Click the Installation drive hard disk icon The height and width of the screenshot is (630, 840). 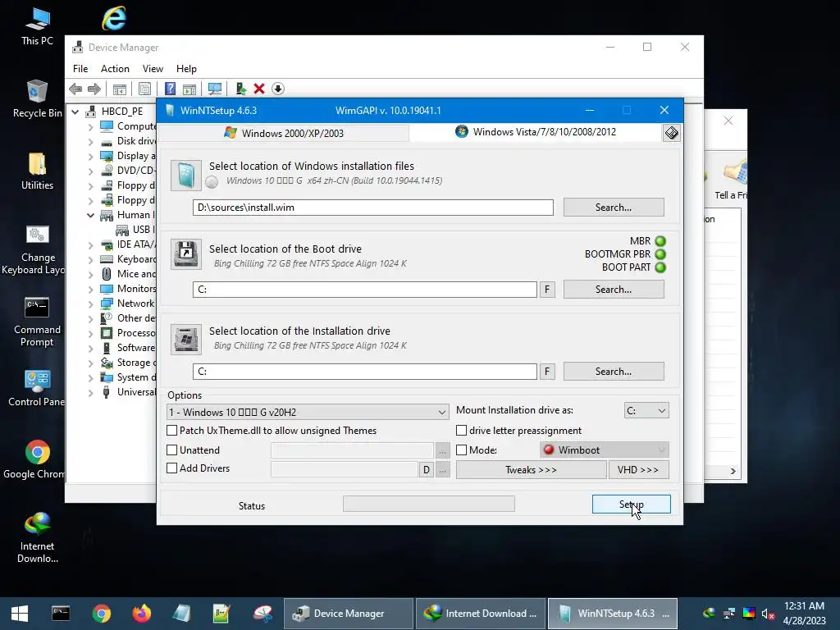(x=186, y=339)
